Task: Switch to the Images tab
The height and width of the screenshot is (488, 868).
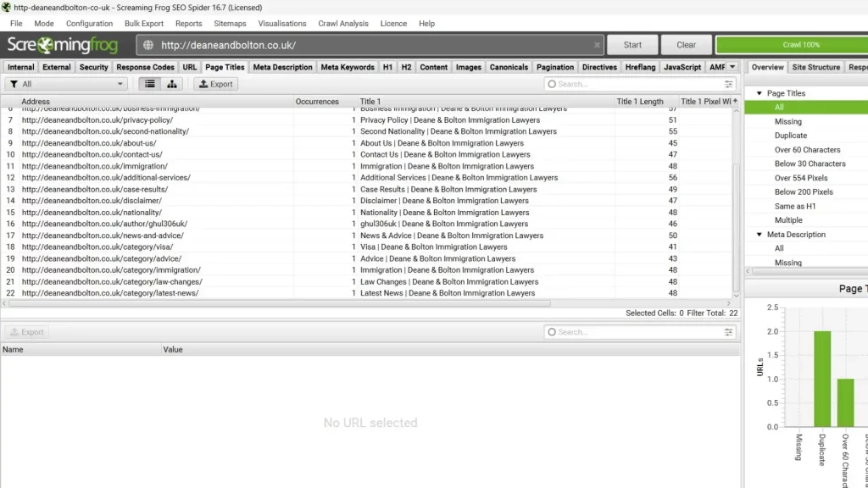Action: [468, 67]
